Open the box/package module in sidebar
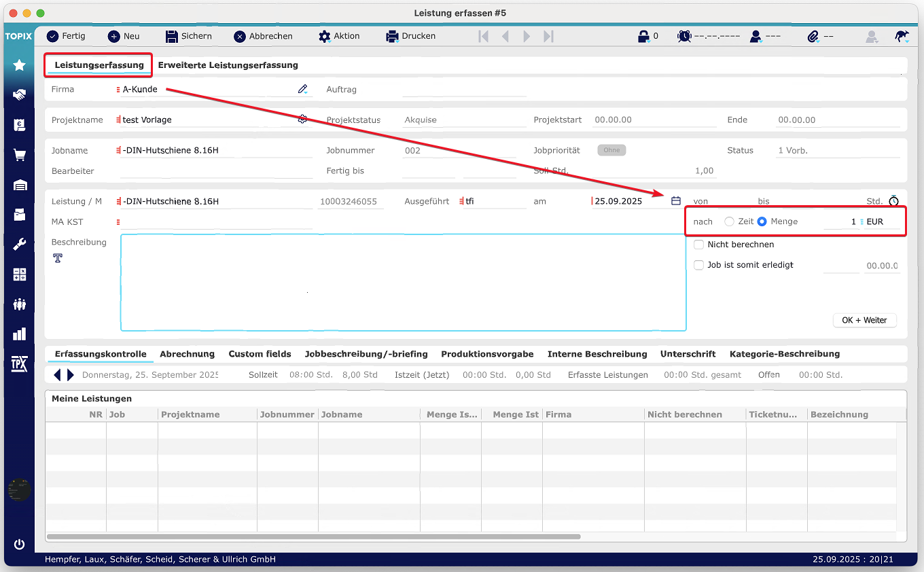Viewport: 924px width, 572px height. [x=19, y=215]
